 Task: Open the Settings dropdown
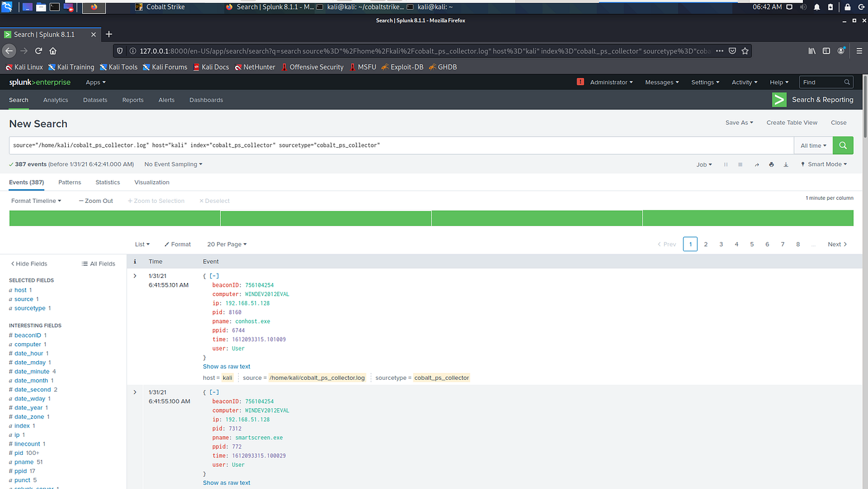tap(705, 83)
